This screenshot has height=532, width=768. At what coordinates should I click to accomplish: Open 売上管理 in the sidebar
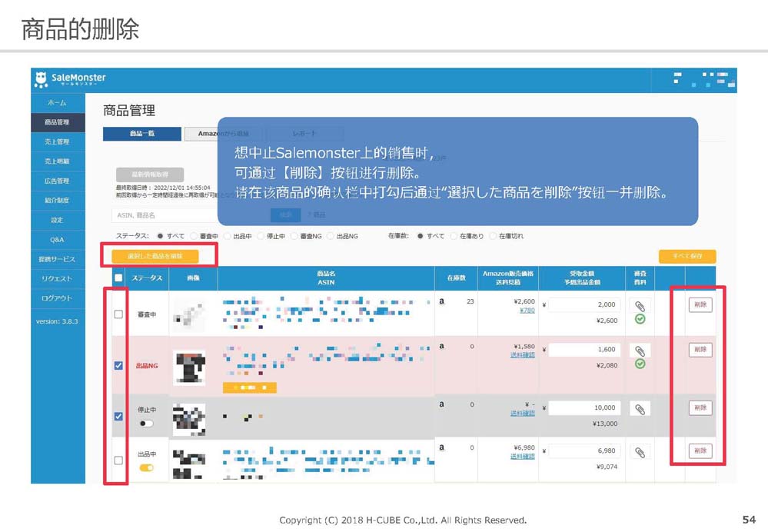click(x=58, y=142)
